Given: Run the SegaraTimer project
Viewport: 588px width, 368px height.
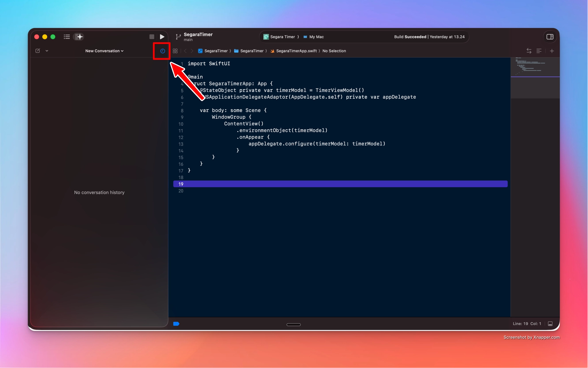Looking at the screenshot, I should pyautogui.click(x=162, y=37).
